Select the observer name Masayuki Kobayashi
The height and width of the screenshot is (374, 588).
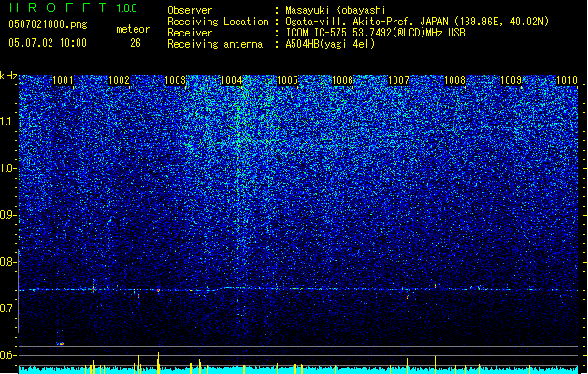pyautogui.click(x=336, y=10)
